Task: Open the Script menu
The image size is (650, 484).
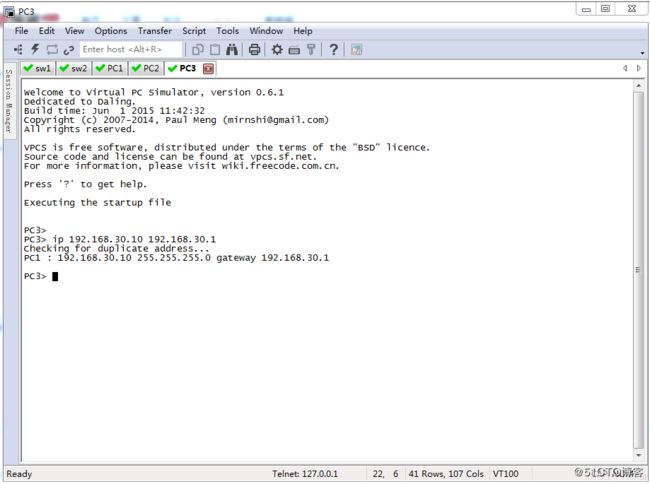Action: [194, 31]
